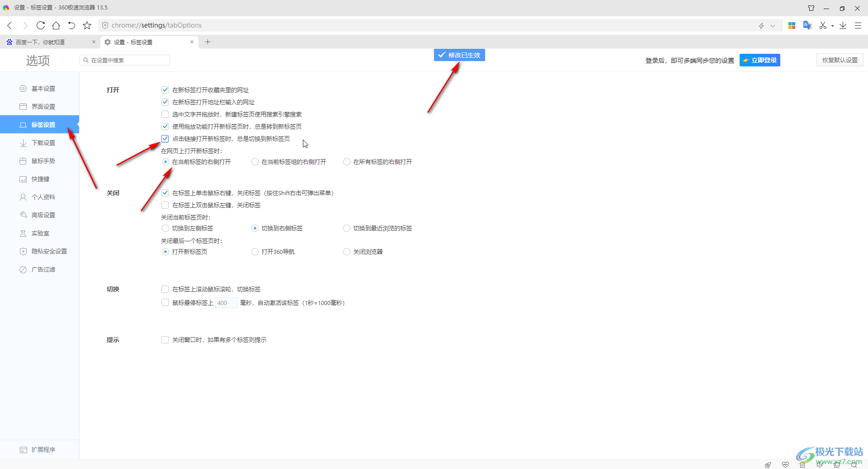Toggle 点击链接打开新标签时 checkbox
The image size is (868, 469).
coord(165,139)
